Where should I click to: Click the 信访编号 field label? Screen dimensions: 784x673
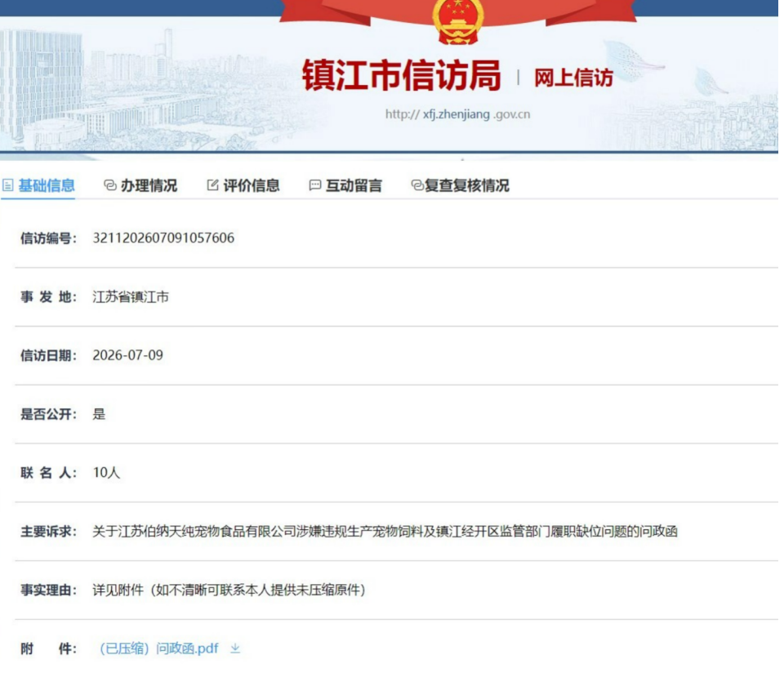[48, 238]
